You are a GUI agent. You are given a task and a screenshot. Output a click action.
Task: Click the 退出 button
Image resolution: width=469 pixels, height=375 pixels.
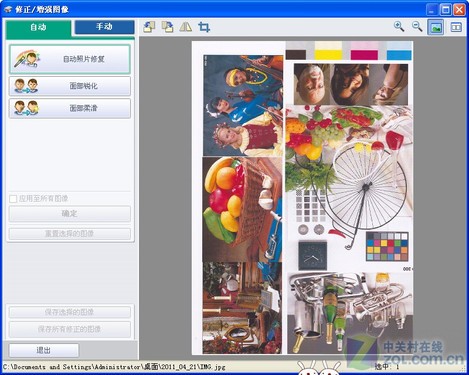[x=44, y=350]
